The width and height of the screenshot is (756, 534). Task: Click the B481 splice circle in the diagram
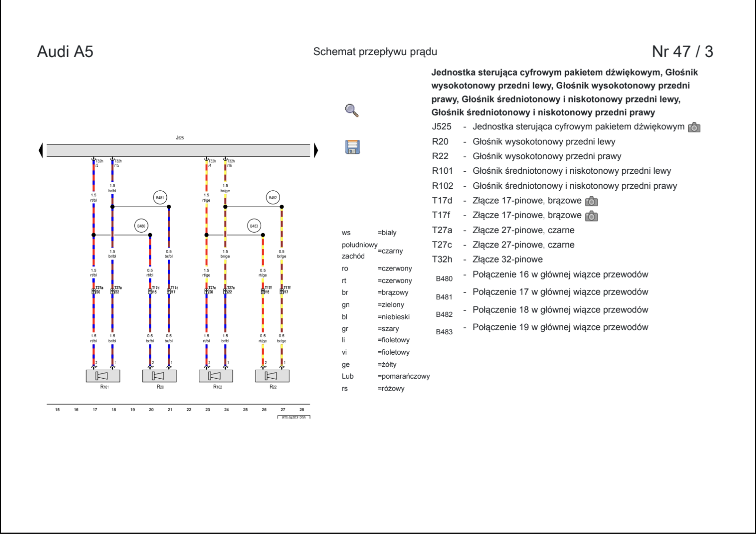(160, 198)
